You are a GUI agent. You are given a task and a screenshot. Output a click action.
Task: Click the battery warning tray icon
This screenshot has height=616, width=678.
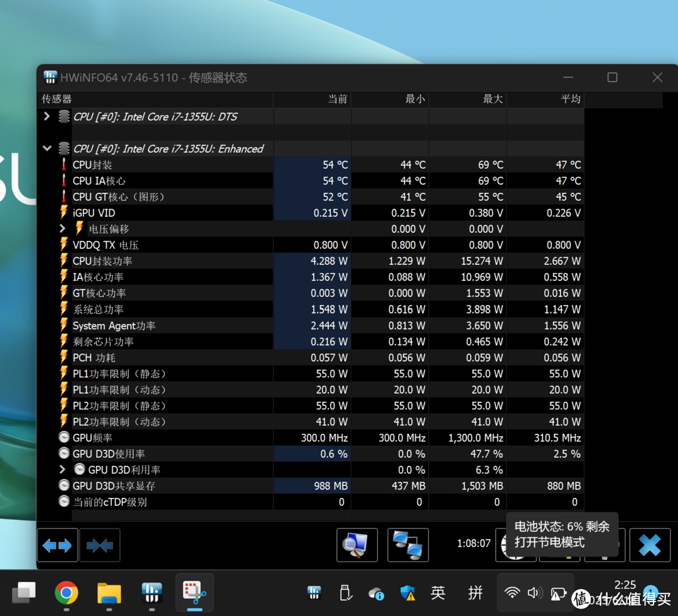tap(558, 593)
